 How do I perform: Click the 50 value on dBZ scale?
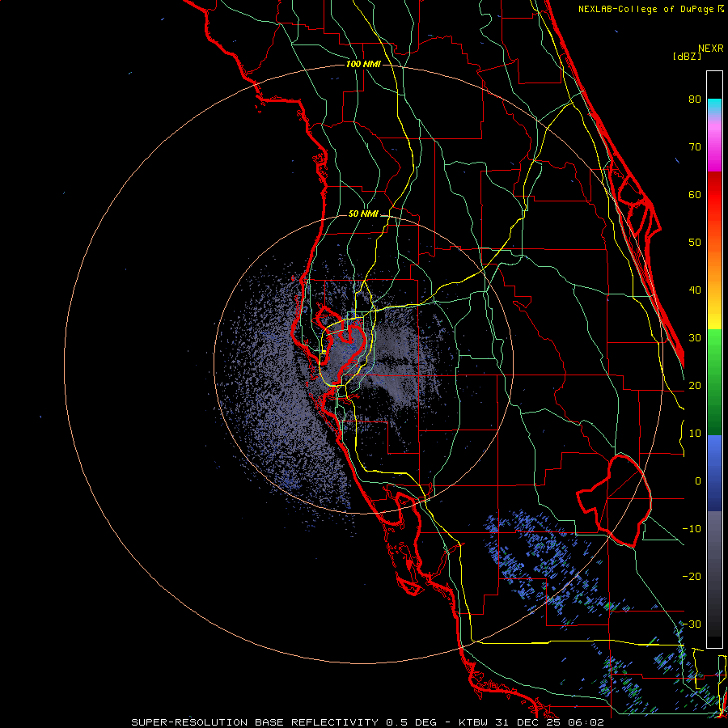(x=695, y=243)
